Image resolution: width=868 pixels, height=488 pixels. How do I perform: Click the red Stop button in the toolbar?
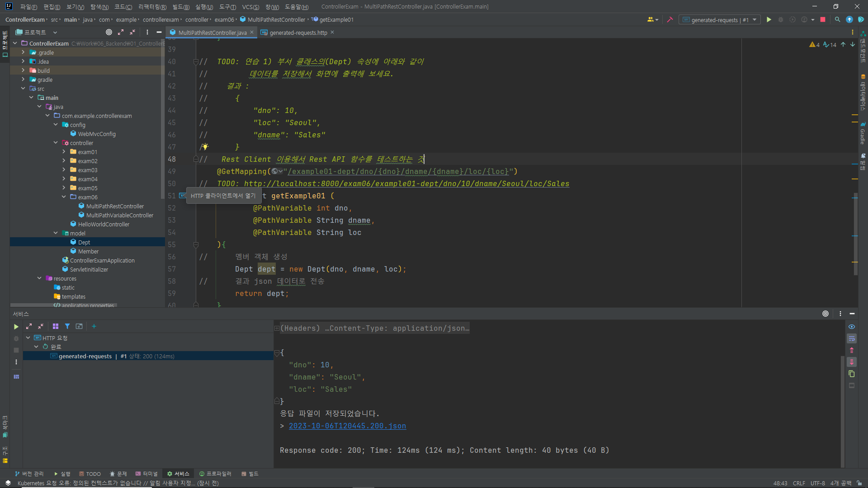[x=823, y=19]
